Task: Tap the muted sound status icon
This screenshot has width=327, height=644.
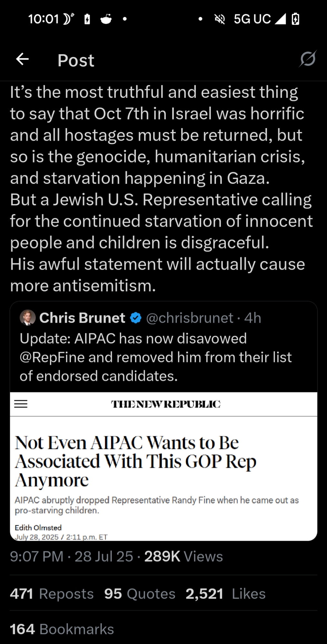Action: click(220, 19)
